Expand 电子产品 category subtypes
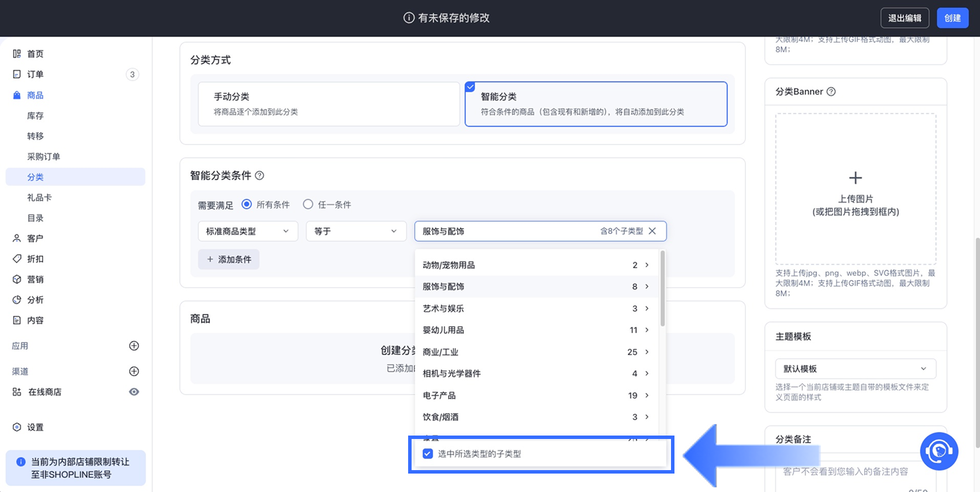980x492 pixels. point(647,395)
